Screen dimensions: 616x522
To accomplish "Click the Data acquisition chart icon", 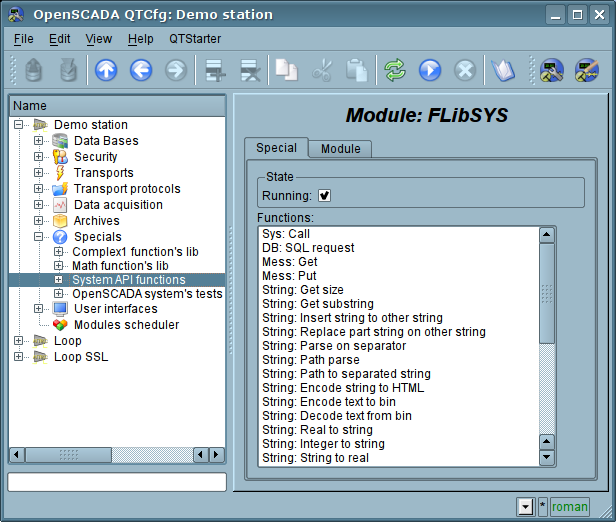I will pyautogui.click(x=60, y=205).
